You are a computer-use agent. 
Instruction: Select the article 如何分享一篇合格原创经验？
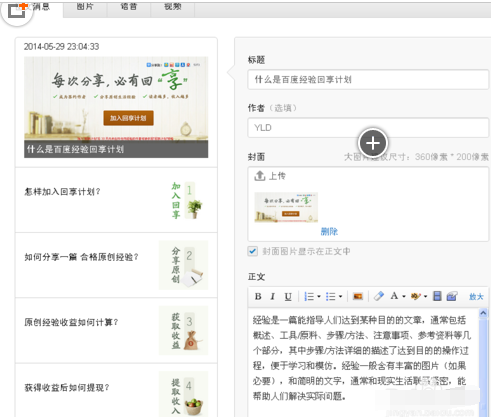116,265
